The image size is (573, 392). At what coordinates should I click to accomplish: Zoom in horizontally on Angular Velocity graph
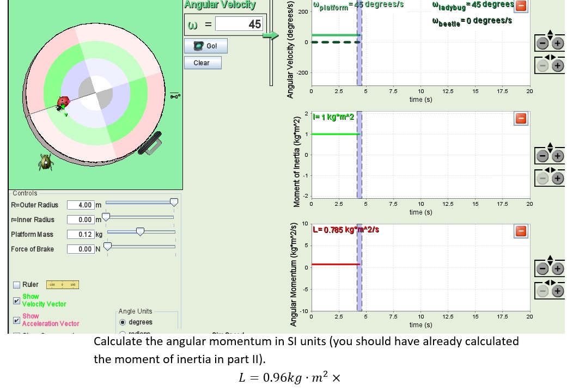click(557, 66)
